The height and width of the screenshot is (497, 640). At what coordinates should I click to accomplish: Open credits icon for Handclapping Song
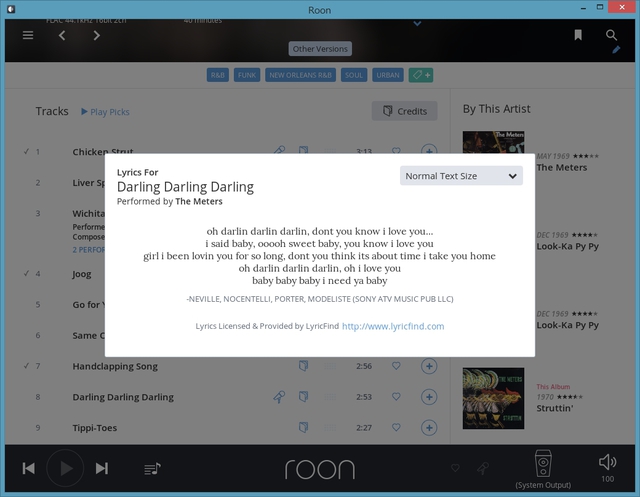pos(303,366)
